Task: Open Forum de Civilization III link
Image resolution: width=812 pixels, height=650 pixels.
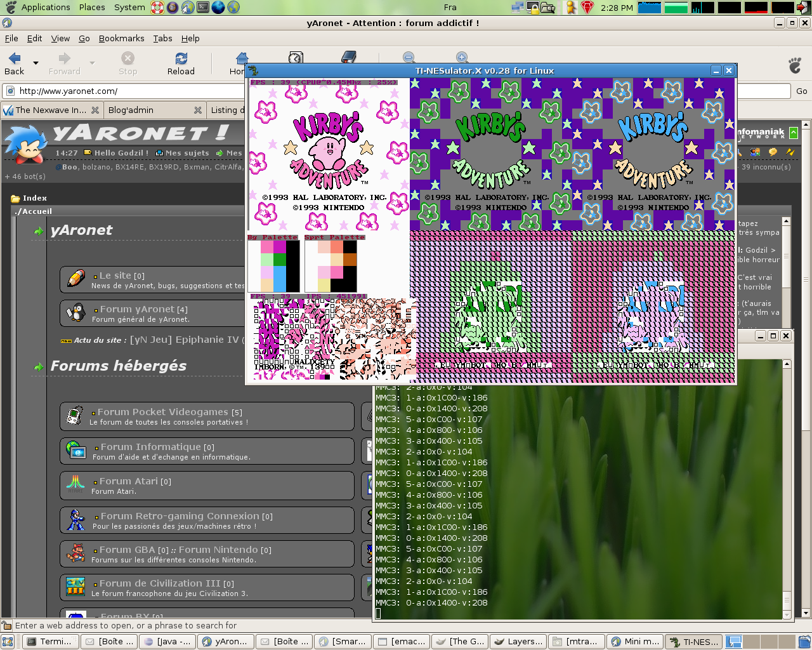Action: tap(160, 583)
